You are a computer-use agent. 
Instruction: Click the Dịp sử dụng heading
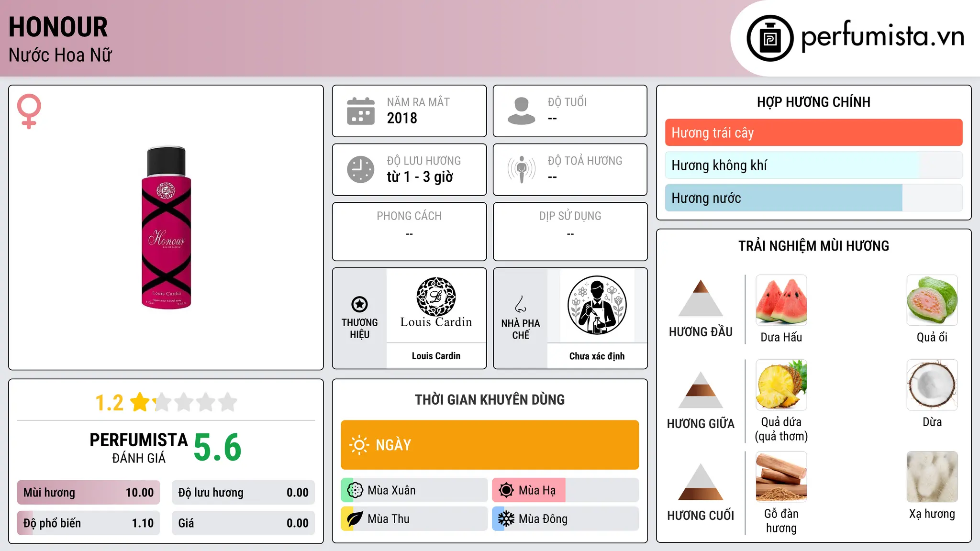click(x=570, y=216)
